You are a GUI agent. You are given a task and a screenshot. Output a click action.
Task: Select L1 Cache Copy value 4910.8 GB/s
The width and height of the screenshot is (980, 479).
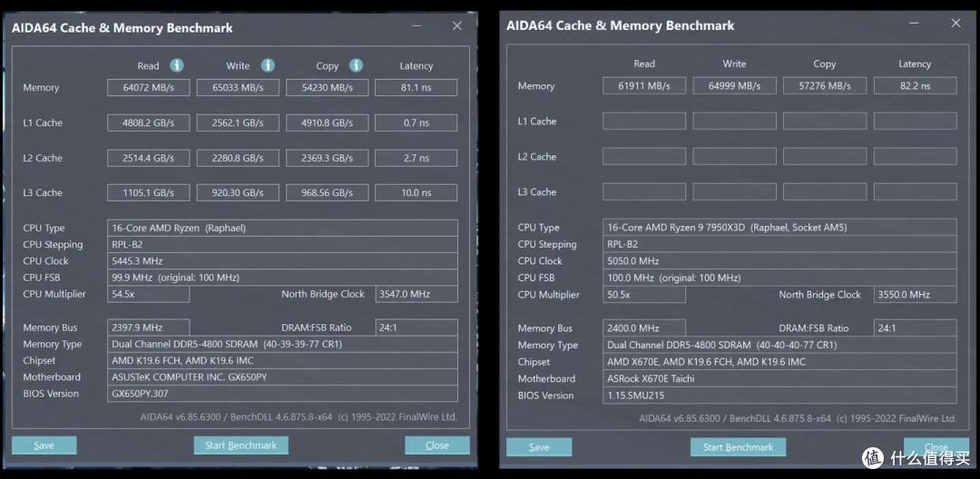pos(328,123)
